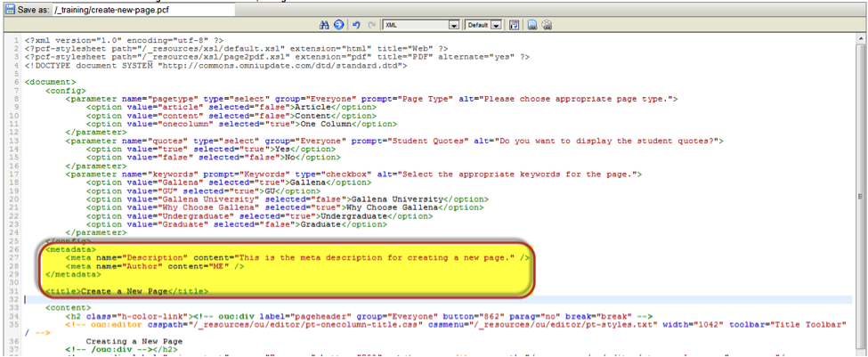Screen dimensions: 868x357
Task: Toggle the fullscreen editor icon
Action: [x=515, y=25]
